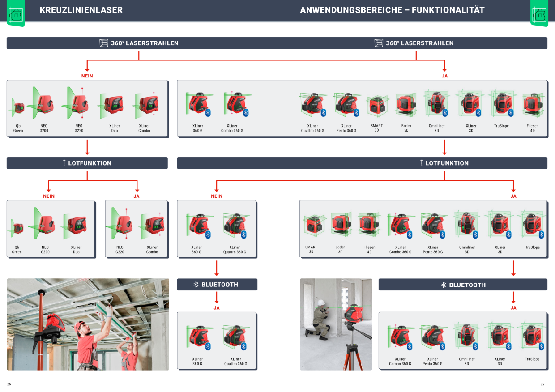Screen dimensions: 555x392
Task: Click the plumb icon in the wide LOTFUNKTION bar
Action: (x=421, y=163)
